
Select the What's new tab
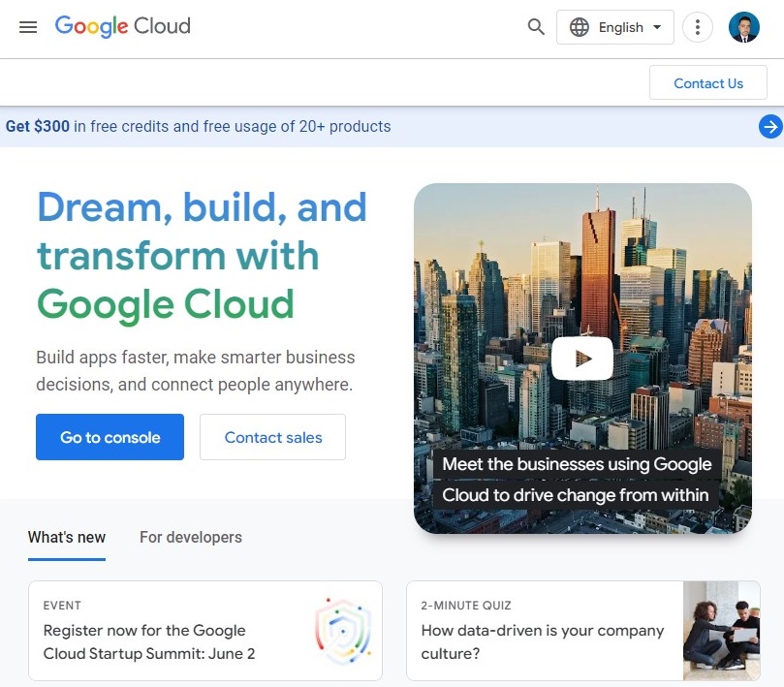[x=67, y=538]
